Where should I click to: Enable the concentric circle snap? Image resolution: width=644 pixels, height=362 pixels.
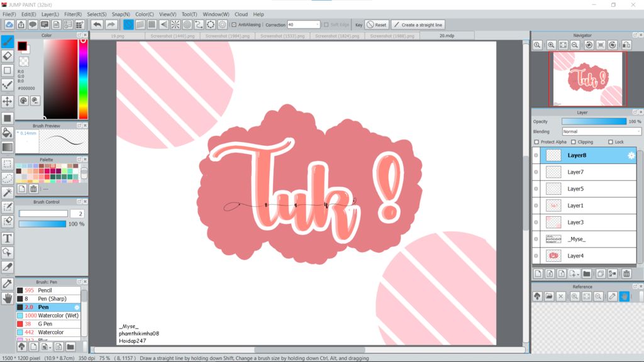coord(187,25)
